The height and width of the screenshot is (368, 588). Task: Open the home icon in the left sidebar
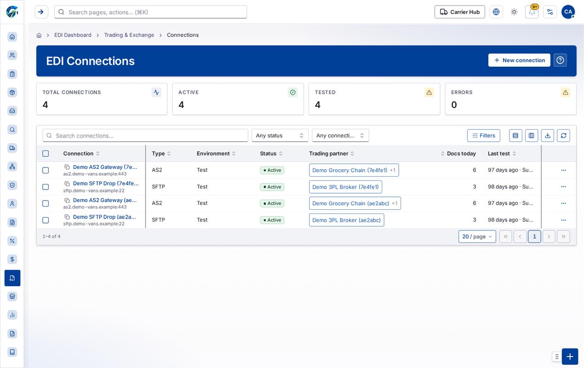[12, 37]
